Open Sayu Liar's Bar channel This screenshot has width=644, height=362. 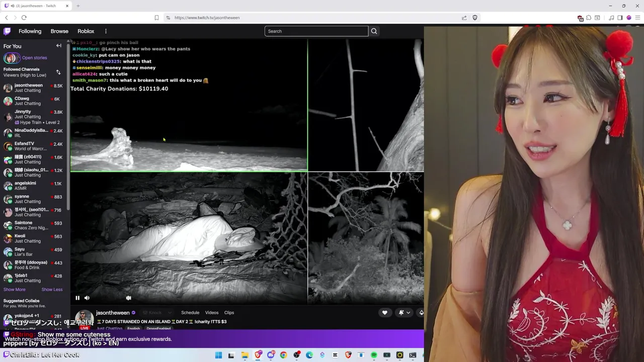pos(33,252)
